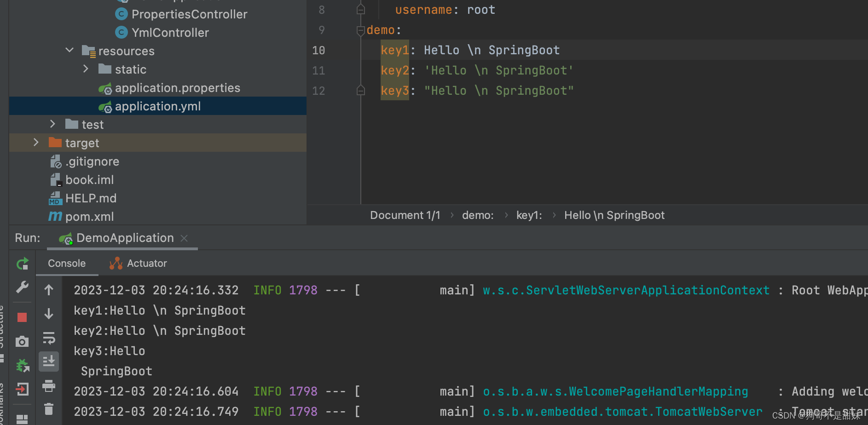This screenshot has width=868, height=425.
Task: Click 'key1:' in the breadcrumb bar
Action: (529, 215)
